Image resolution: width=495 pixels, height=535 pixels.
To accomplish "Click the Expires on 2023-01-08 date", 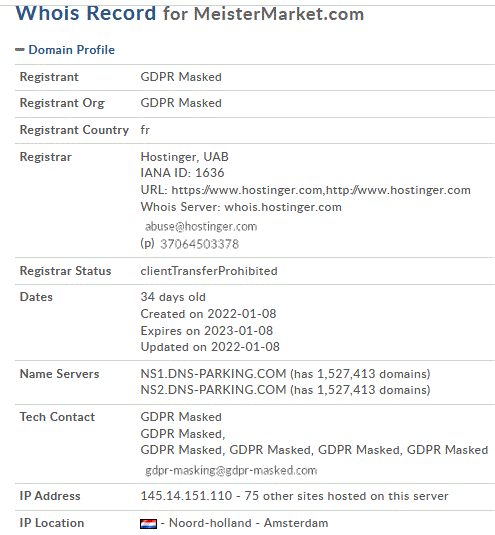I will pos(207,331).
